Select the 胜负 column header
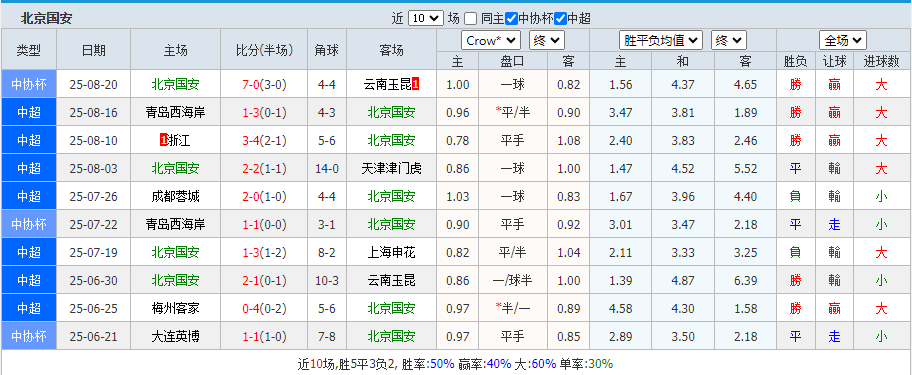The image size is (912, 375). (x=795, y=61)
